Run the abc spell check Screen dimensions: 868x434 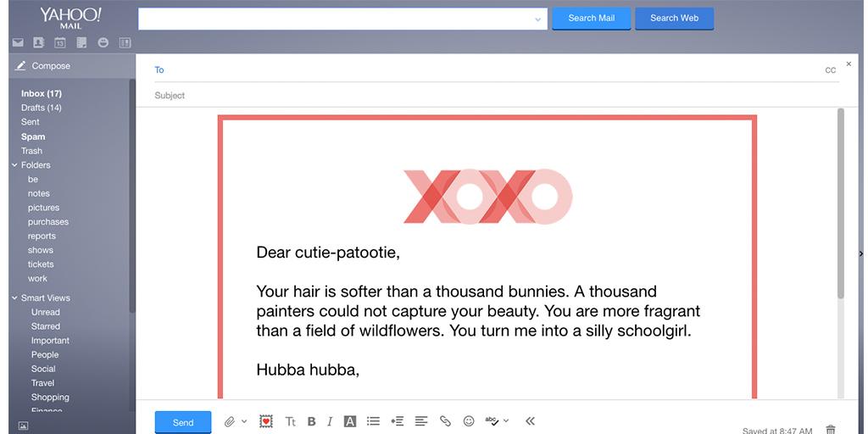click(x=492, y=421)
